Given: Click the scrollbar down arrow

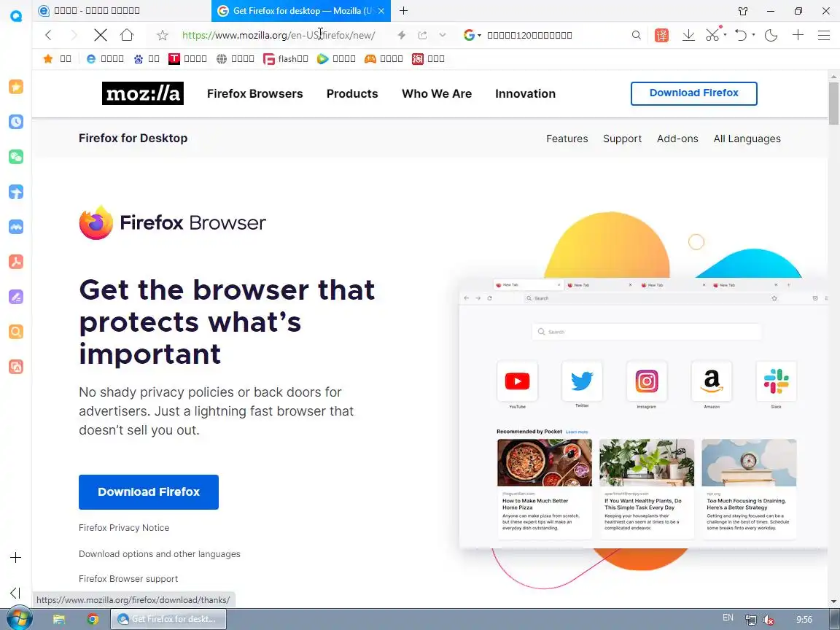Looking at the screenshot, I should coord(833,602).
